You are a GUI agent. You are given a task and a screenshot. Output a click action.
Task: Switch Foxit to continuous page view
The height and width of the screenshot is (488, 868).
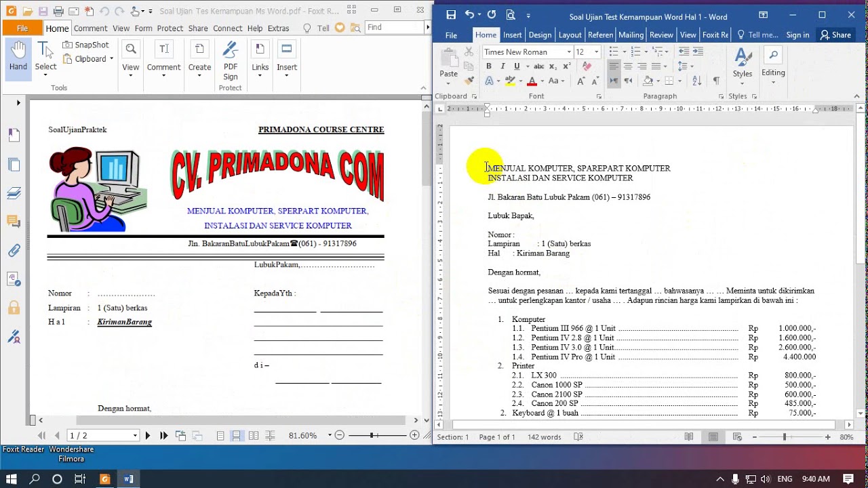[236, 435]
